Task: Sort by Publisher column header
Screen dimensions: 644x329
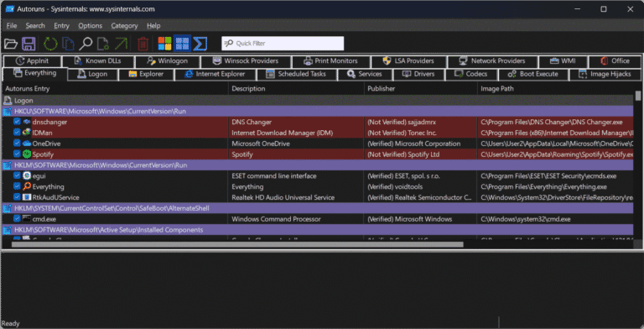Action: click(x=421, y=88)
